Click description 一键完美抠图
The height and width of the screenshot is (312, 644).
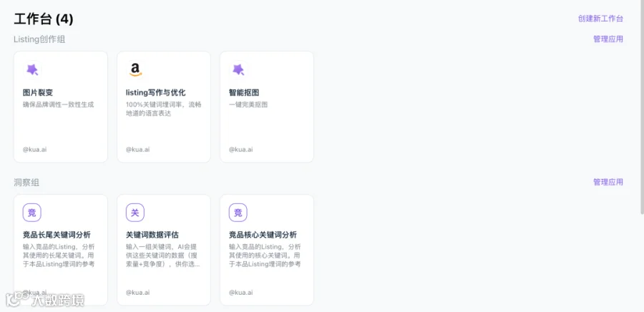point(248,104)
